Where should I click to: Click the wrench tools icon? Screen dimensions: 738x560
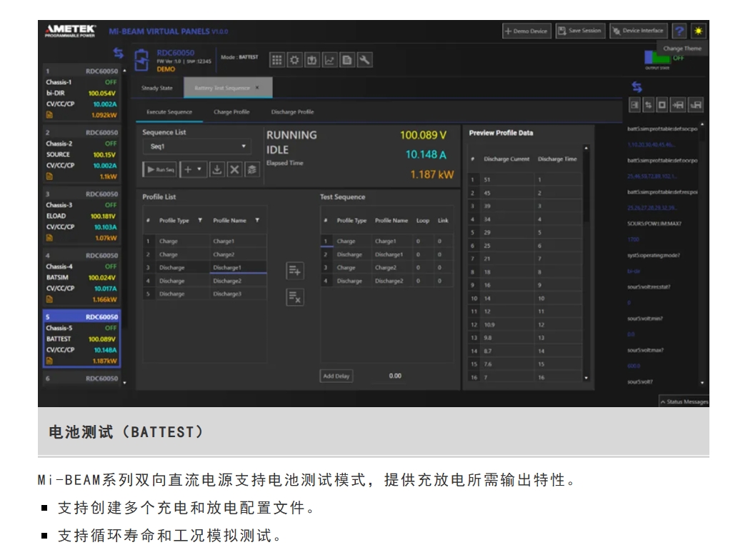(365, 60)
